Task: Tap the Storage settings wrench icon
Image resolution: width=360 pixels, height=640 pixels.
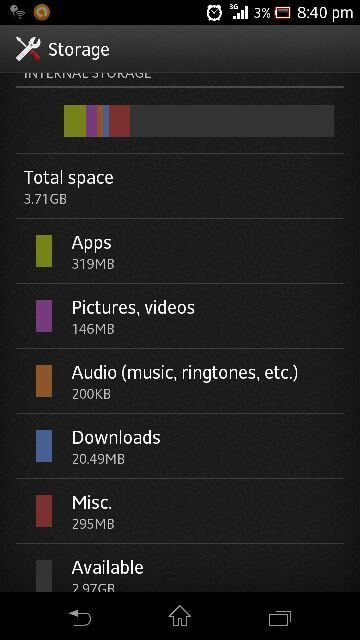Action: pos(28,49)
